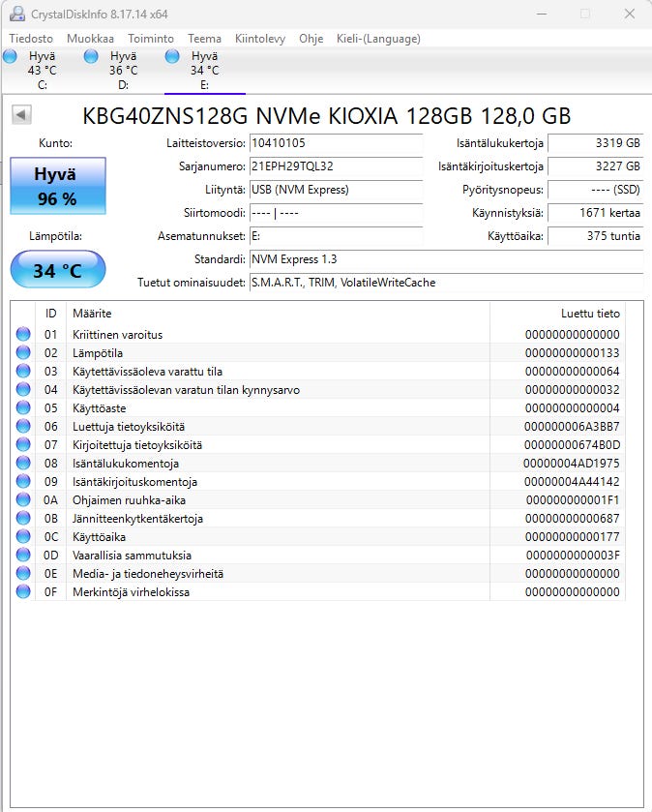The width and height of the screenshot is (652, 812).
Task: Click status orb for Media- ja tiedoneheysvirheitä row
Action: click(x=23, y=573)
